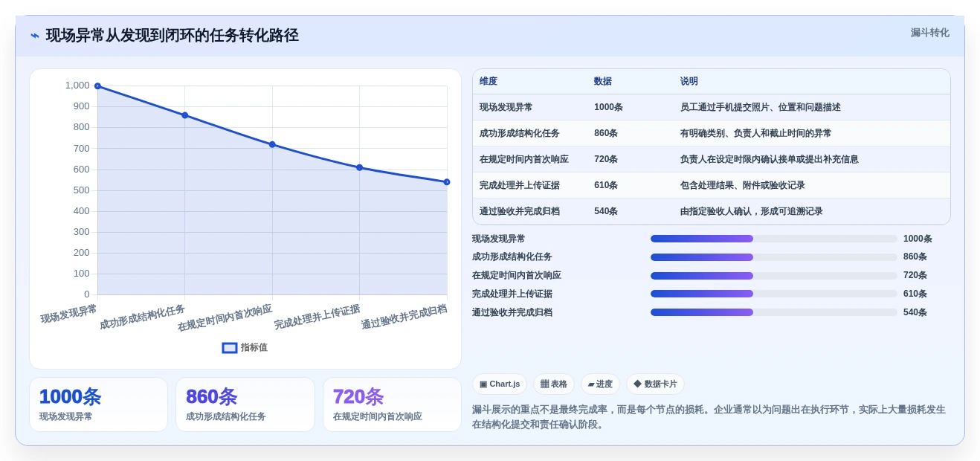Click the 表格 tag chip
The width and height of the screenshot is (980, 461).
tap(554, 384)
